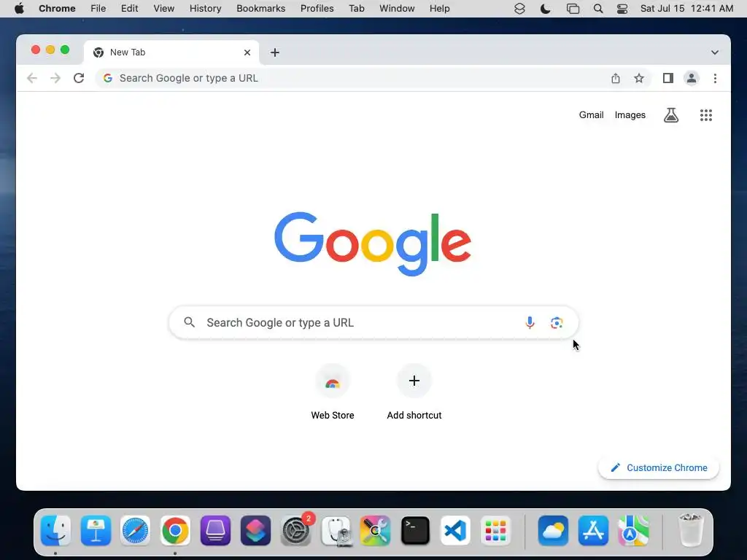Open the History menu
The image size is (747, 560).
[x=205, y=9]
